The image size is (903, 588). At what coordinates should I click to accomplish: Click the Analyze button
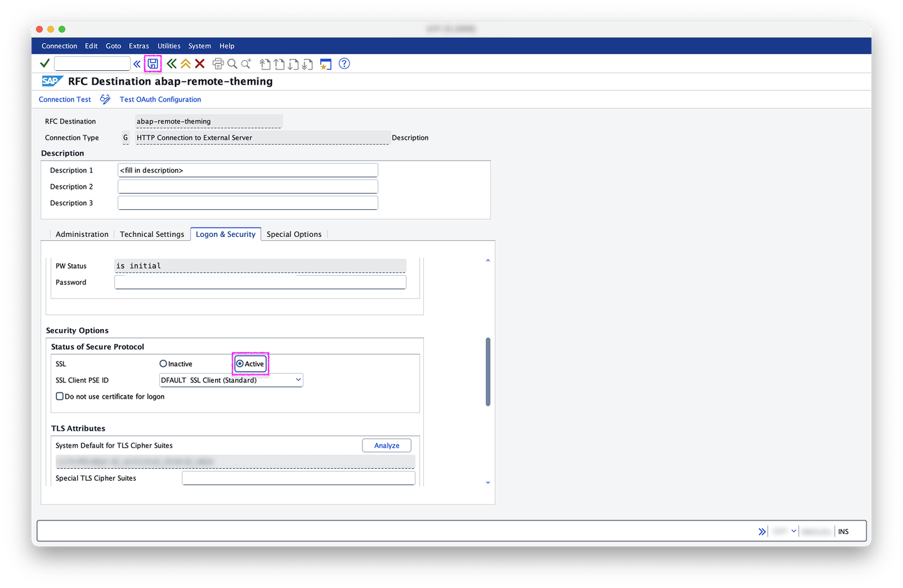pos(387,445)
